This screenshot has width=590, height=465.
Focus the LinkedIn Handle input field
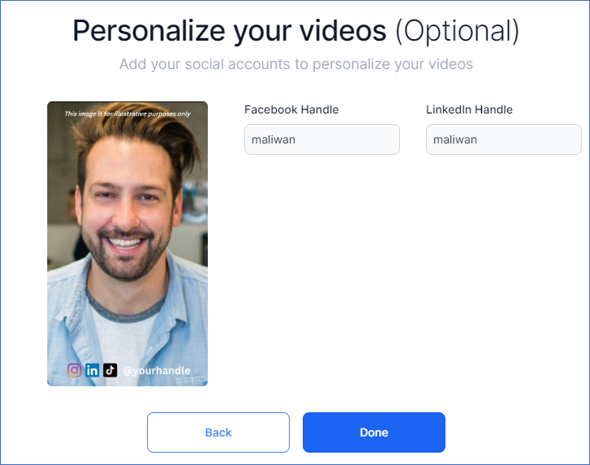[503, 140]
